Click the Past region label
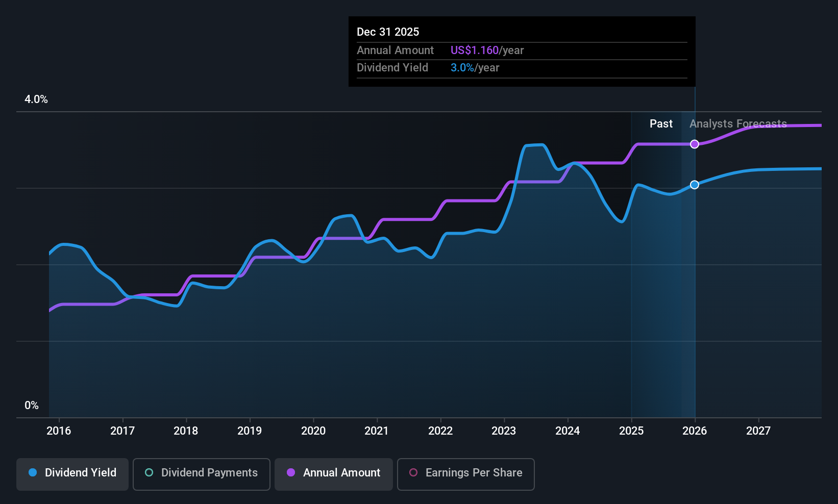Image resolution: width=838 pixels, height=504 pixels. click(x=661, y=124)
